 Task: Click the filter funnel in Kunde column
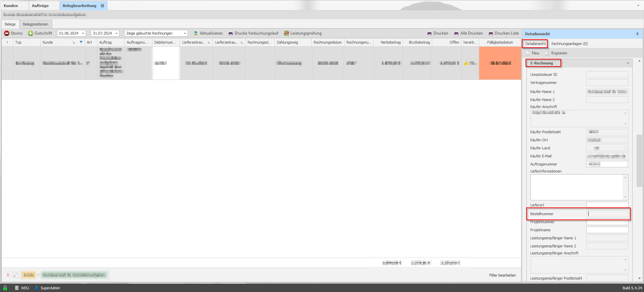[x=81, y=42]
